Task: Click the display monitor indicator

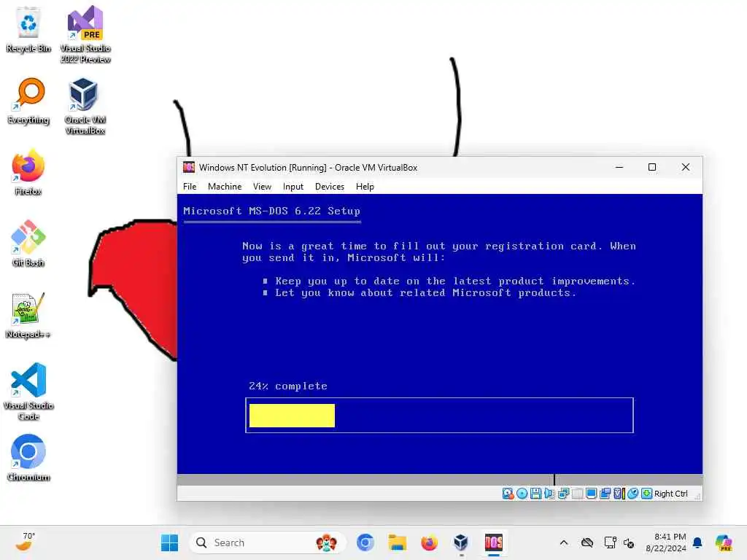Action: [591, 494]
